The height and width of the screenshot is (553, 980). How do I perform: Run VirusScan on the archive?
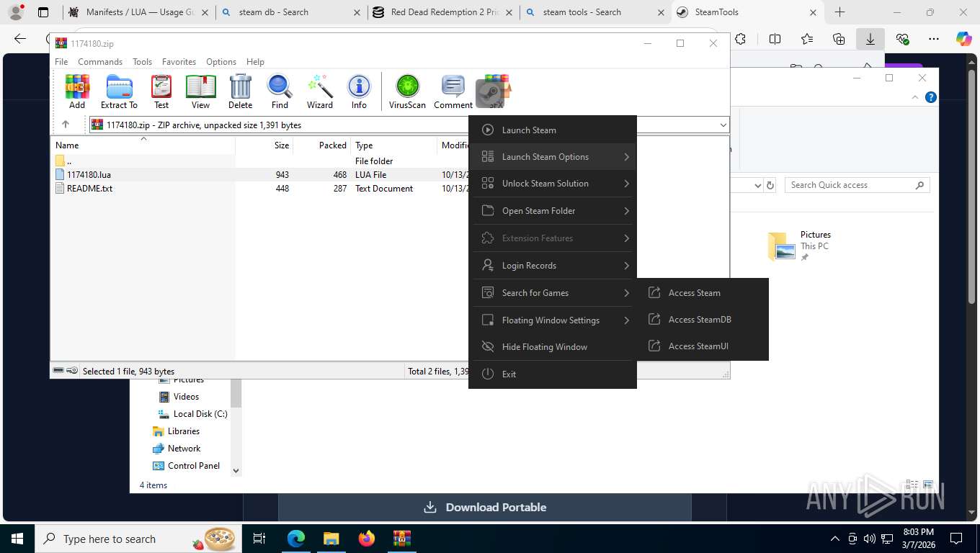pyautogui.click(x=407, y=91)
